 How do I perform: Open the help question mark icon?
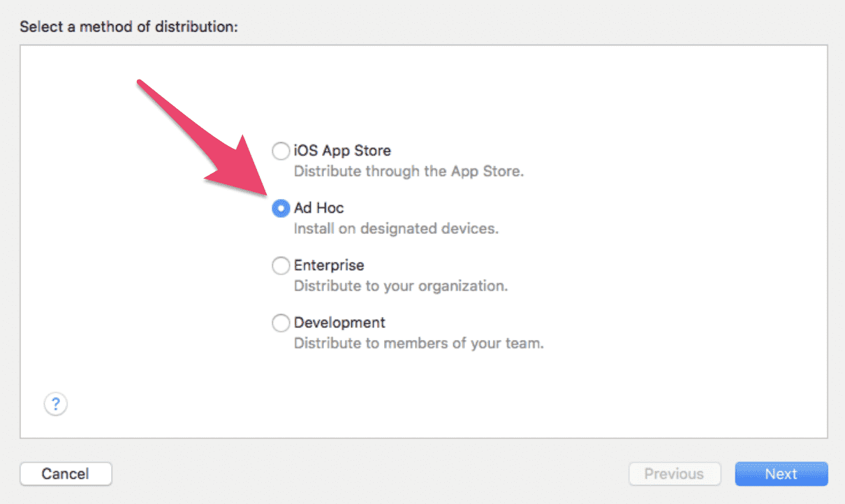pos(55,404)
